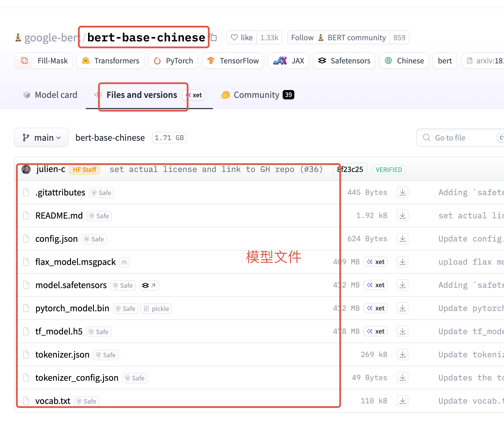Expand the main branch dropdown
504x421 pixels.
pyautogui.click(x=41, y=138)
